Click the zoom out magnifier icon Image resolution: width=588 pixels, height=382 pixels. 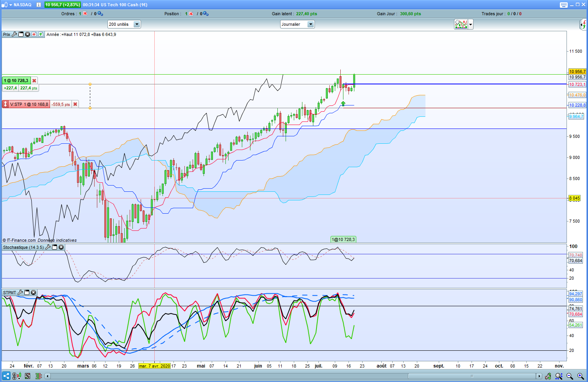pos(570,376)
